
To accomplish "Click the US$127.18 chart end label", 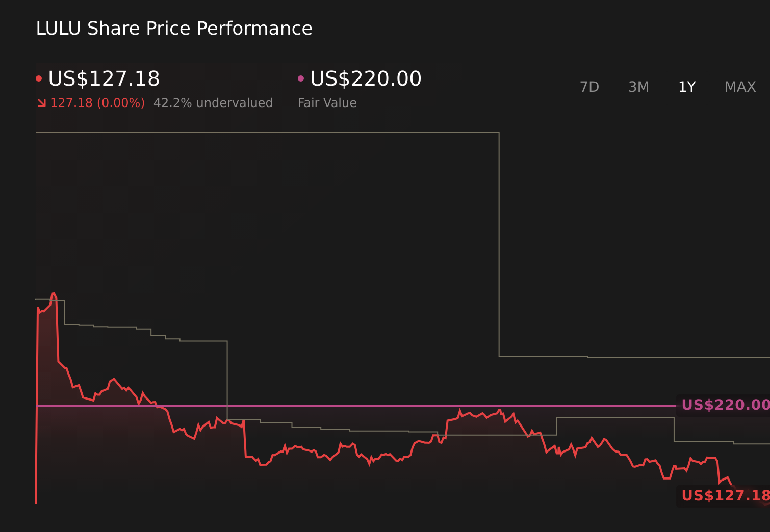I will click(x=725, y=496).
